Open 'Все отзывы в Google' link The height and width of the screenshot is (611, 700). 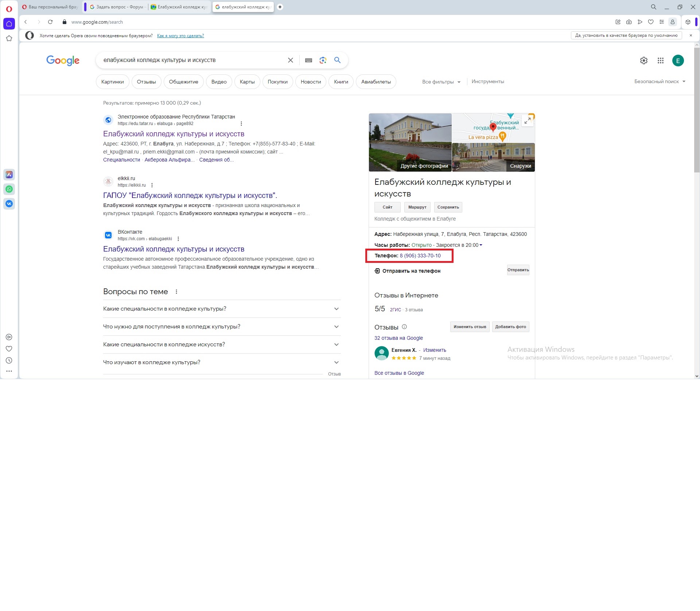[399, 373]
